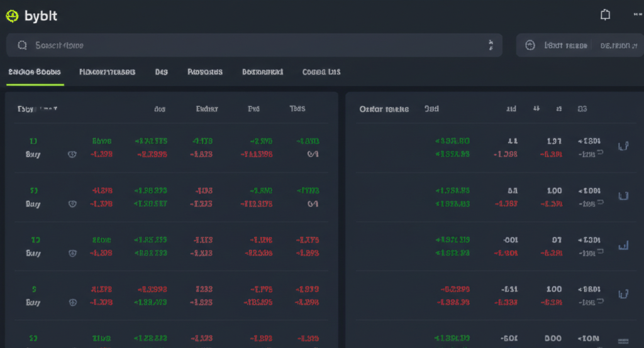Click the badge icon beside fourth row's Buy

[72, 302]
